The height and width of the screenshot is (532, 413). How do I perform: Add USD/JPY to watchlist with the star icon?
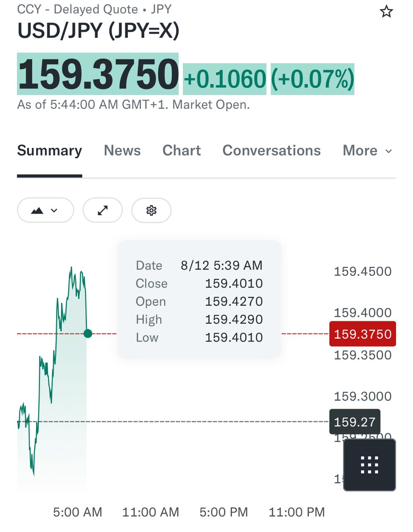pos(386,12)
